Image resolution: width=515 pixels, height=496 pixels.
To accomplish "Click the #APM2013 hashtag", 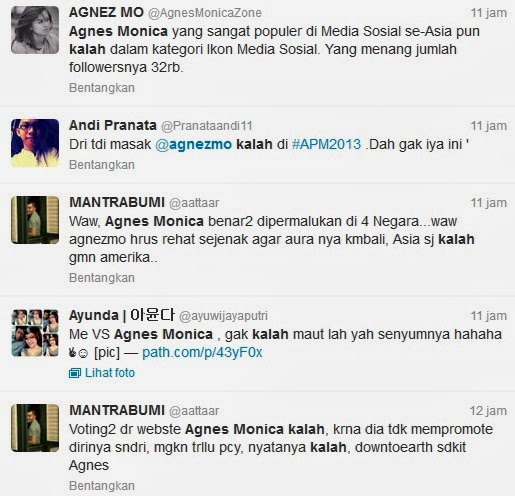I will coord(326,144).
